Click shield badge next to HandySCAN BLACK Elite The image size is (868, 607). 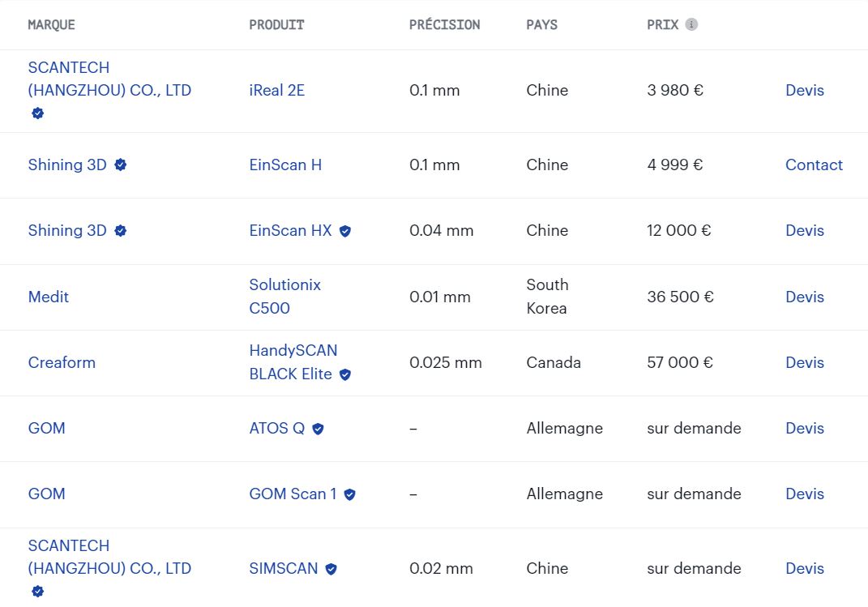pos(345,374)
